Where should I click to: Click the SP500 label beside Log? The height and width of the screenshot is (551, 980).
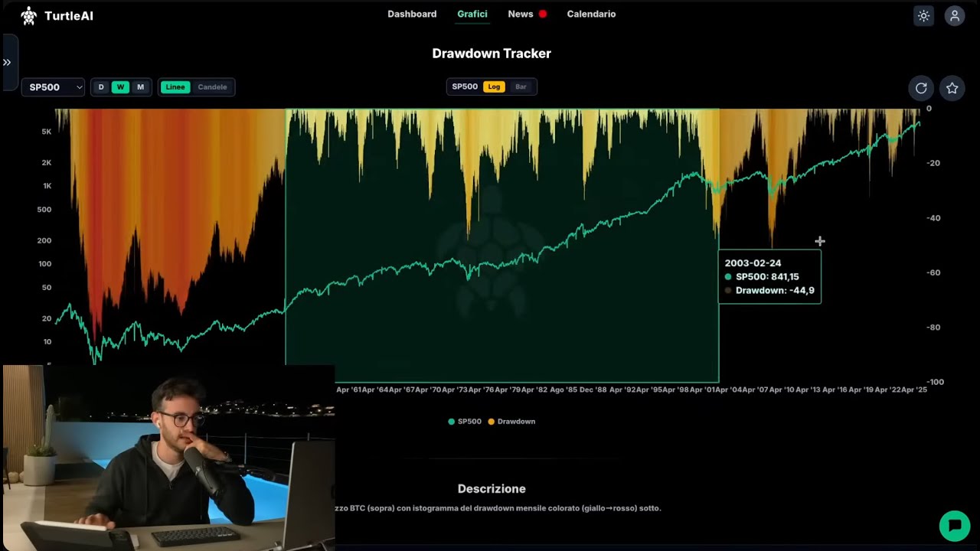(465, 86)
